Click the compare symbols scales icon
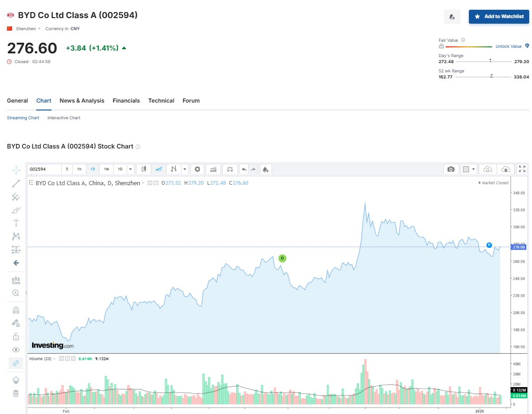This screenshot has width=532, height=414. point(230,169)
